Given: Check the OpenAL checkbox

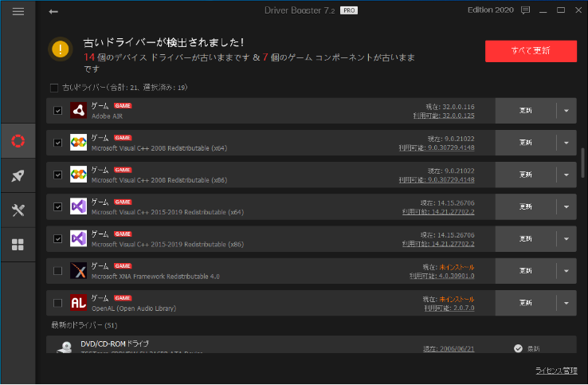Looking at the screenshot, I should coord(57,303).
